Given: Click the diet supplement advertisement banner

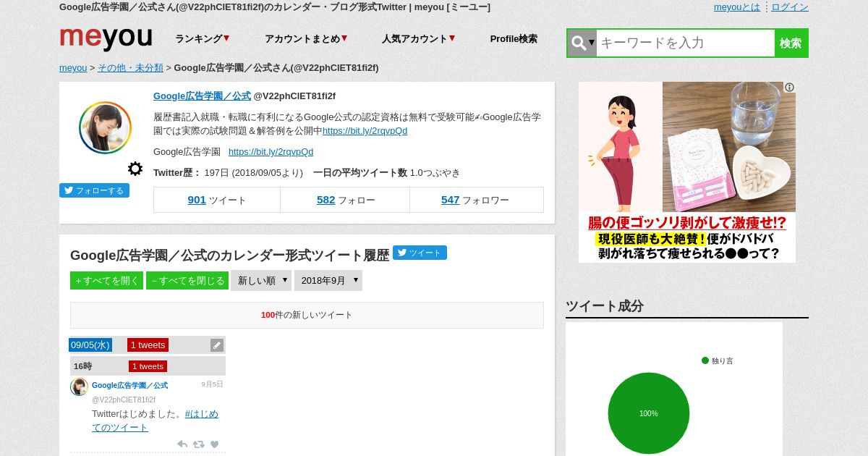Looking at the screenshot, I should (x=687, y=172).
